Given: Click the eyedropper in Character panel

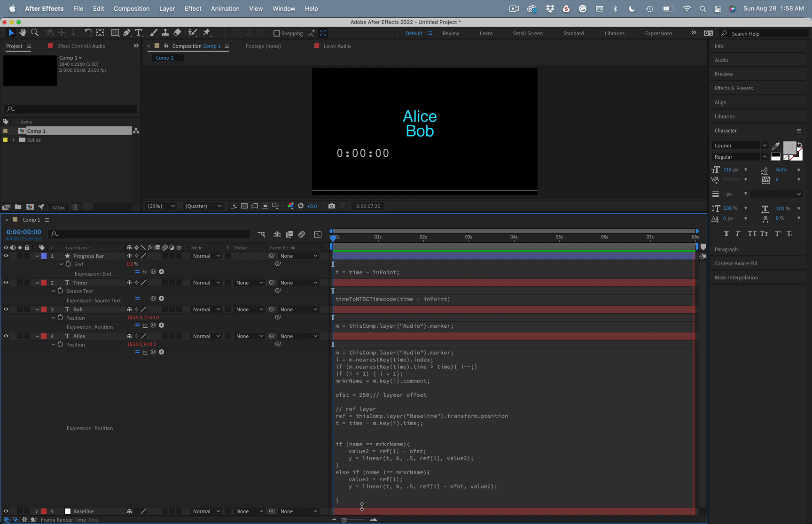Looking at the screenshot, I should [x=776, y=146].
